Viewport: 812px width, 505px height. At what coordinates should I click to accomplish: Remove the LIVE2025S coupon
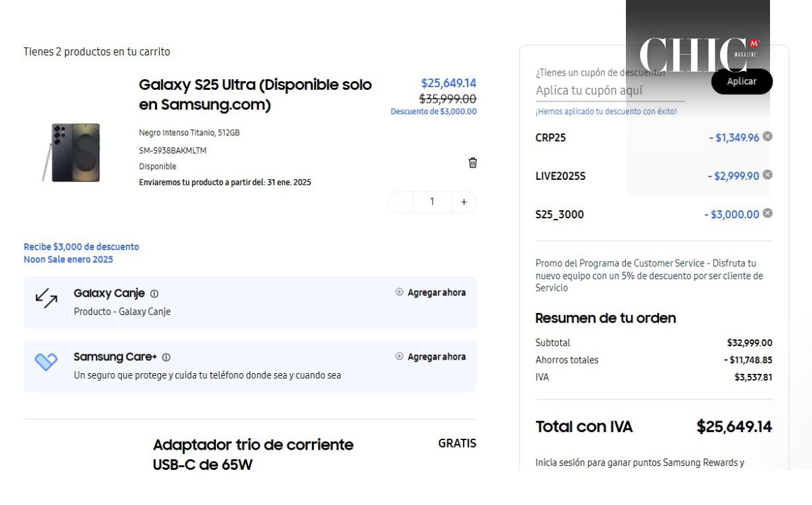click(767, 174)
